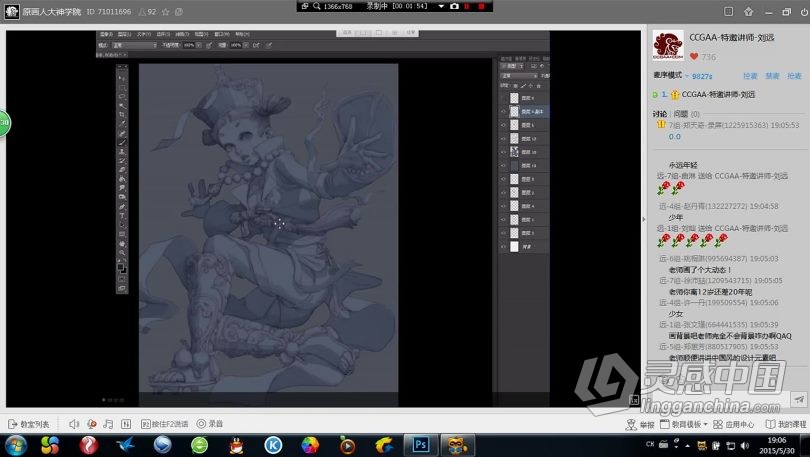810x457 pixels.
Task: Click the foreground color swatch
Action: tap(120, 266)
